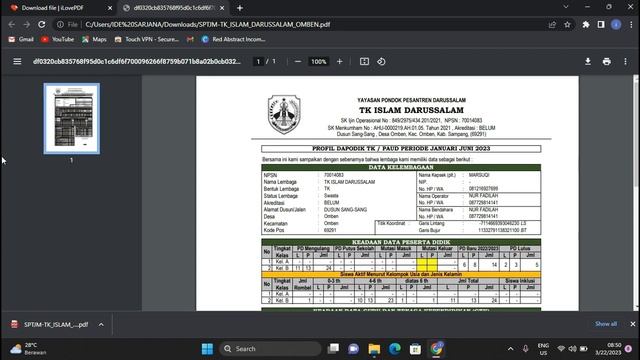Image resolution: width=640 pixels, height=360 pixels.
Task: Rotate the PDF counterclockwise
Action: coord(381,62)
